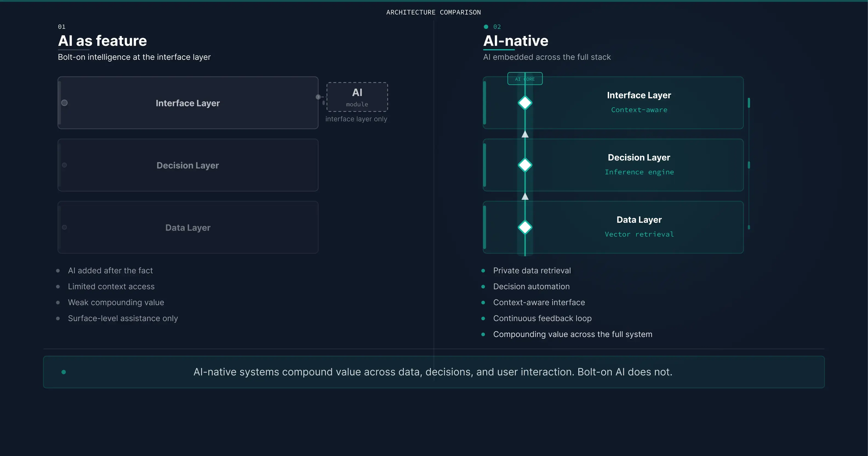Click the bottom summary banner sentence
This screenshot has height=456, width=868.
click(433, 372)
